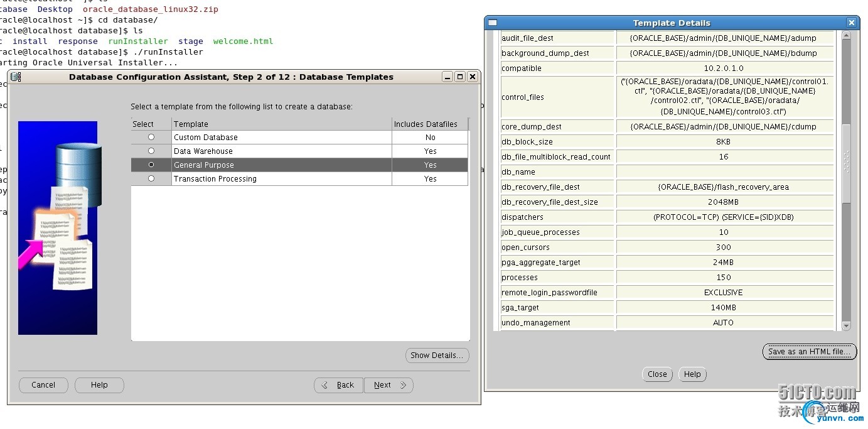Click runInstaller in the terminal listing
The image size is (868, 429).
point(138,41)
